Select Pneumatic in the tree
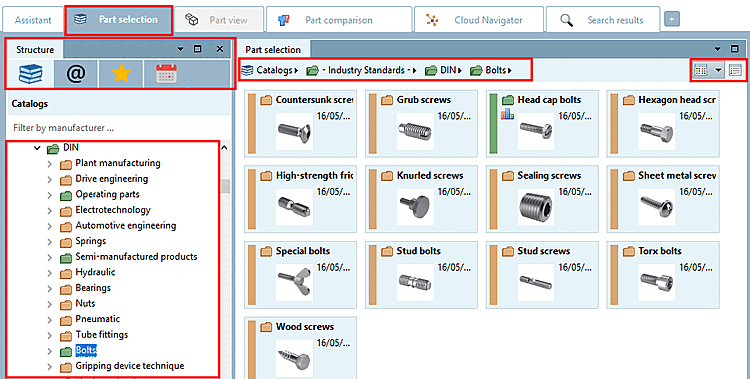The width and height of the screenshot is (750, 379). click(98, 319)
